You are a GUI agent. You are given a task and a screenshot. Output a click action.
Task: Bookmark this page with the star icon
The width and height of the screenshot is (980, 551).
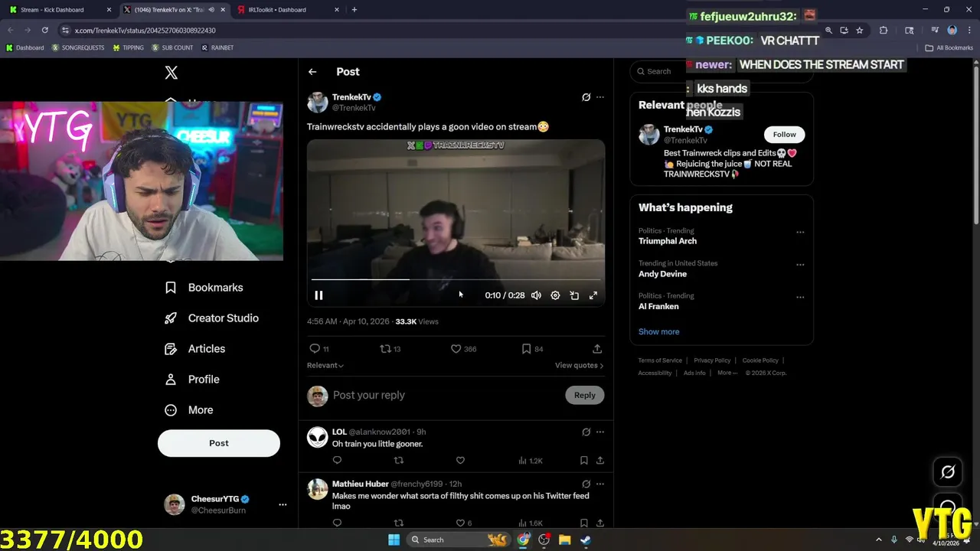tap(860, 31)
